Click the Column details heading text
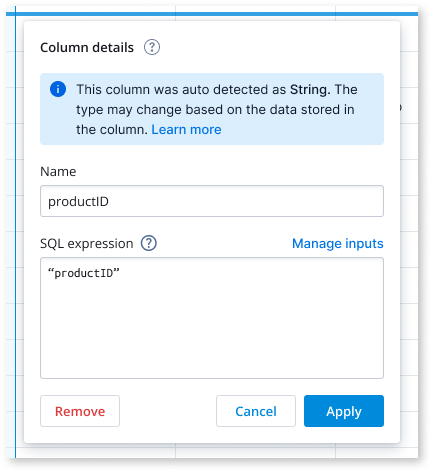The width and height of the screenshot is (432, 472). pyautogui.click(x=87, y=47)
